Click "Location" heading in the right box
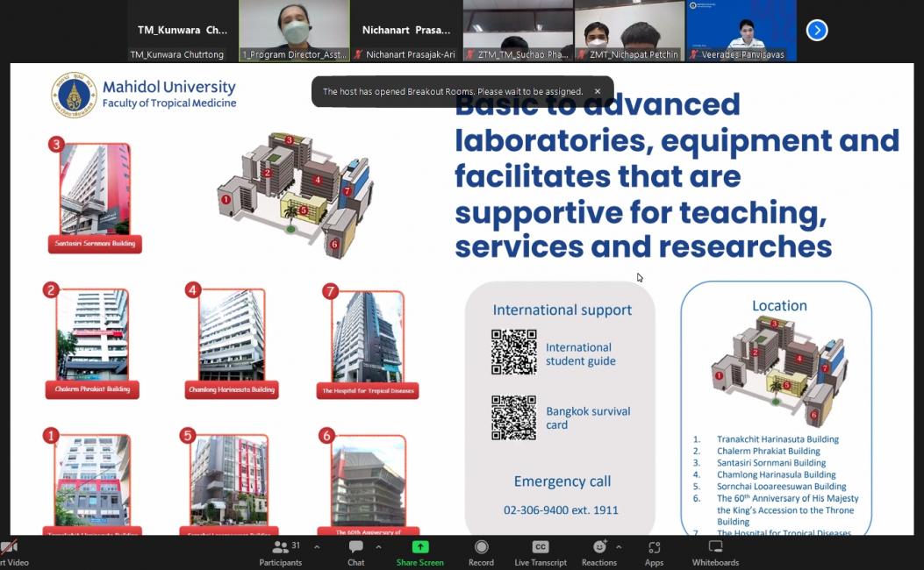 779,306
